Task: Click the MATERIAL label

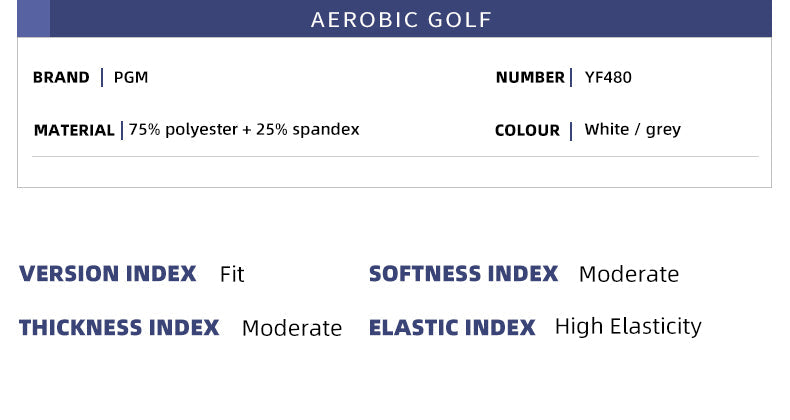Action: click(x=74, y=130)
